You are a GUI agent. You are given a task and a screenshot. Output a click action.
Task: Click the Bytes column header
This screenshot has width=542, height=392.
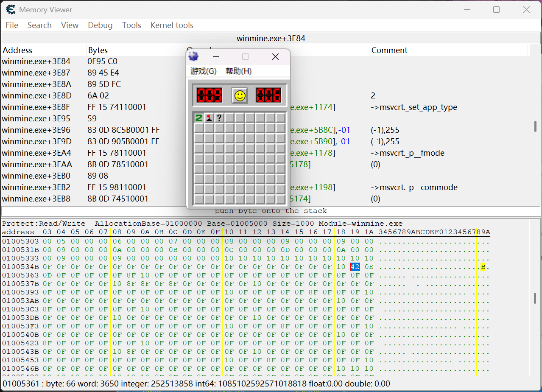coord(136,50)
